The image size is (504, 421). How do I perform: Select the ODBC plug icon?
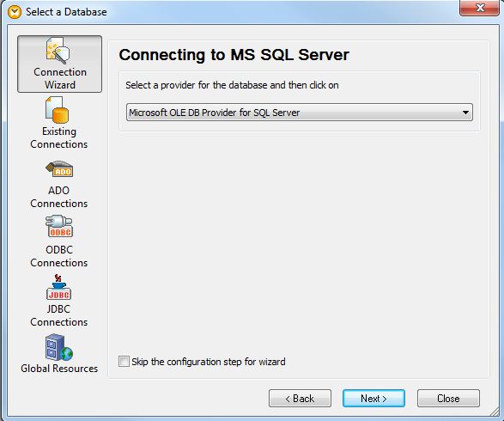point(59,226)
